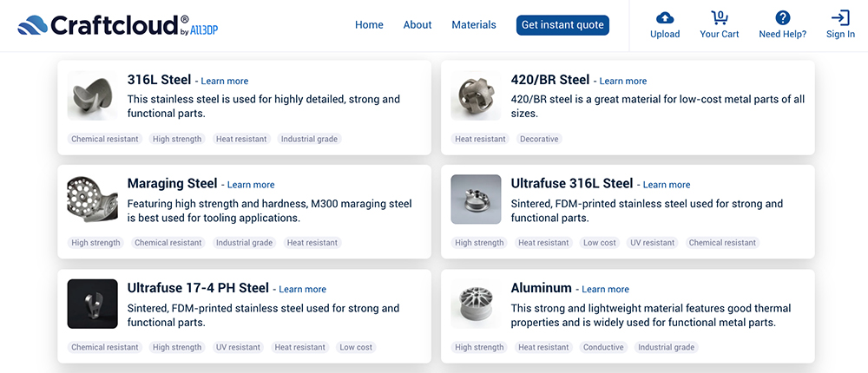The width and height of the screenshot is (868, 373).
Task: Click Chemical resistant tag on 316L Steel
Action: tap(105, 139)
